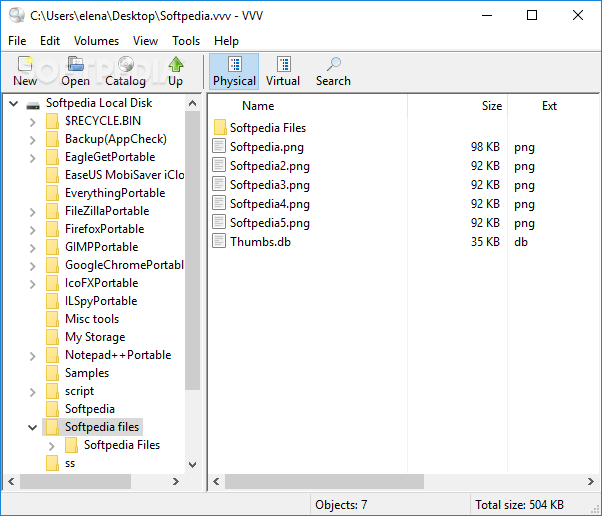Expand the FileZillaPortable folder
The width and height of the screenshot is (602, 516).
[x=33, y=212]
